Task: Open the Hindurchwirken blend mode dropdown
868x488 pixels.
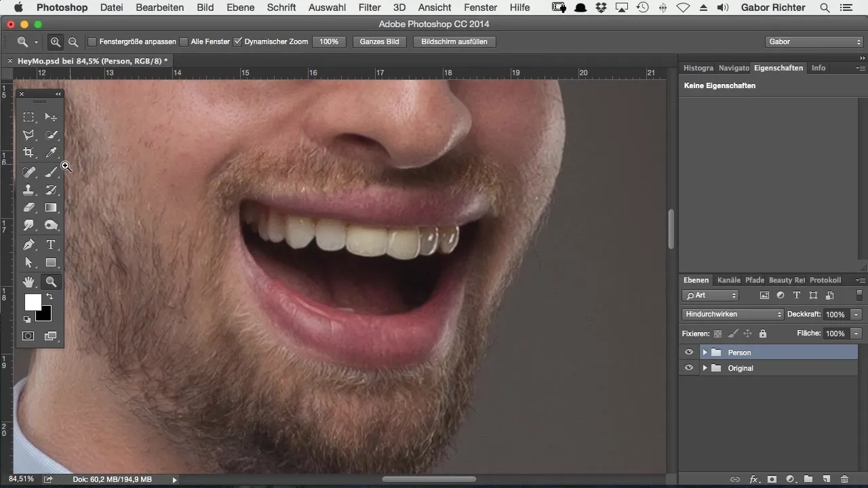Action: pyautogui.click(x=732, y=314)
